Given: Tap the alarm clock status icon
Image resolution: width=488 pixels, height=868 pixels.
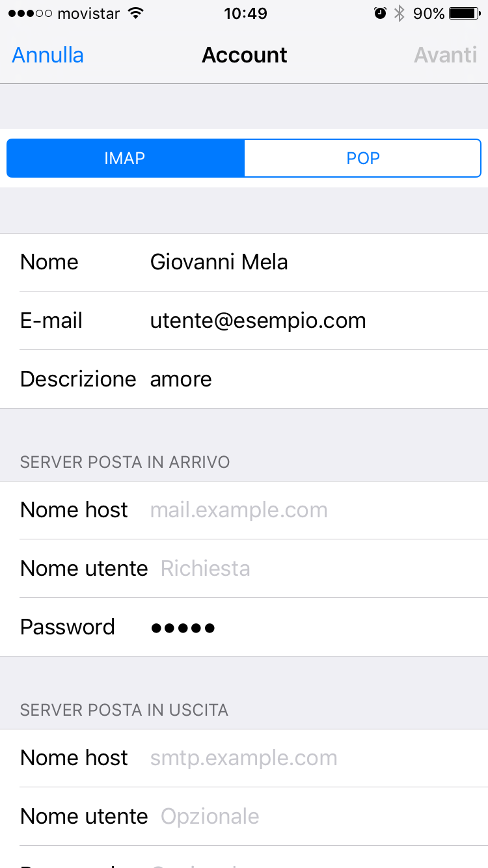Looking at the screenshot, I should pyautogui.click(x=381, y=13).
